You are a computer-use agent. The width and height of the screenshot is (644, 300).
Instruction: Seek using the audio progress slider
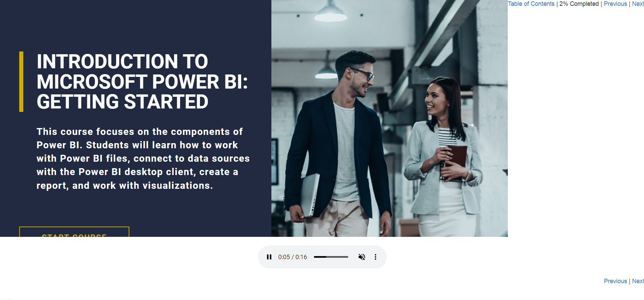pos(331,257)
